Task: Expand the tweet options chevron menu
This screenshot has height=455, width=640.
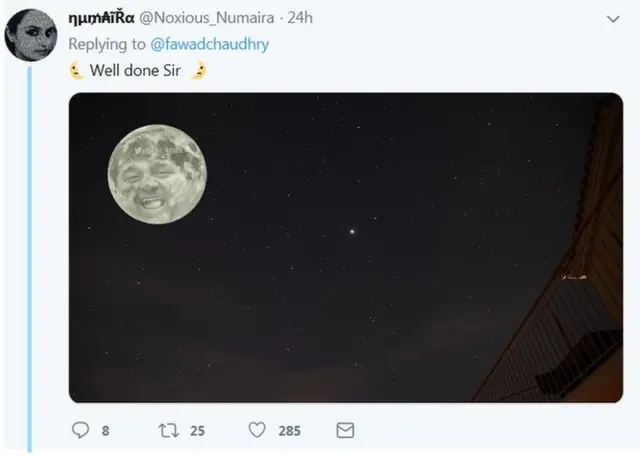Action: click(613, 19)
